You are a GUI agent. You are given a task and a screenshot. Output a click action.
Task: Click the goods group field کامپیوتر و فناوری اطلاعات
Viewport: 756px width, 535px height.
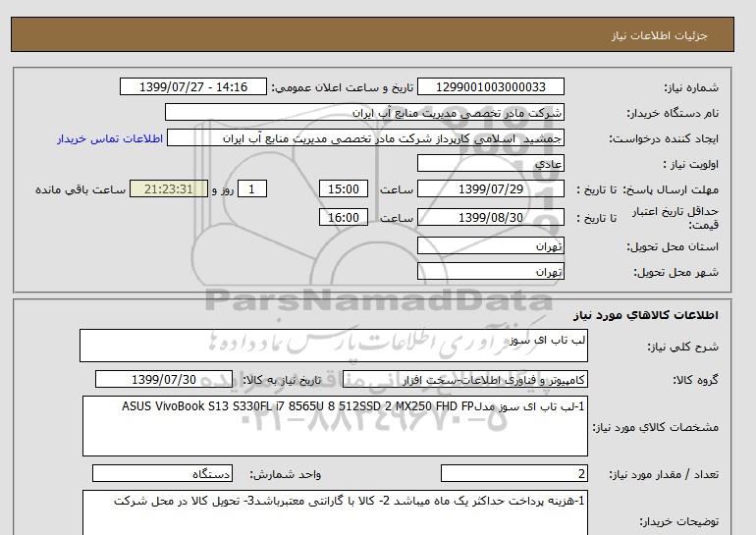click(x=464, y=379)
